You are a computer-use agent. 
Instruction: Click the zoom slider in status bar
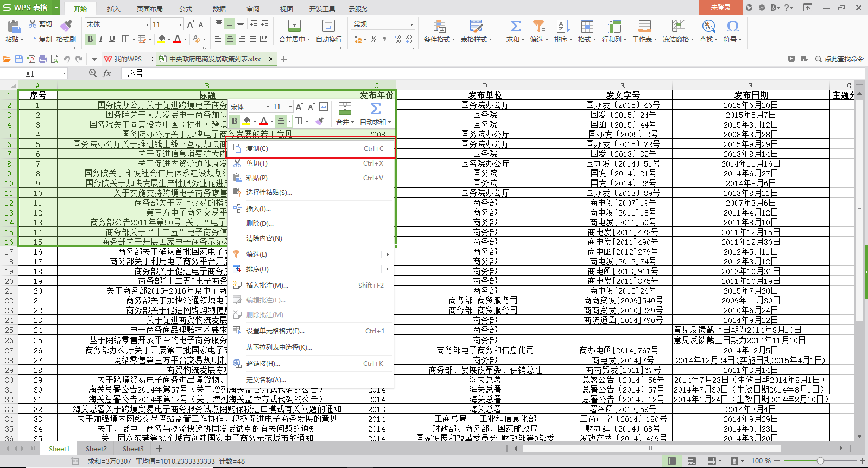[820, 461]
